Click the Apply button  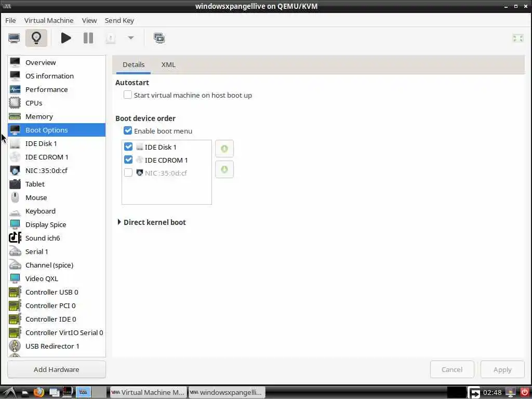point(502,369)
